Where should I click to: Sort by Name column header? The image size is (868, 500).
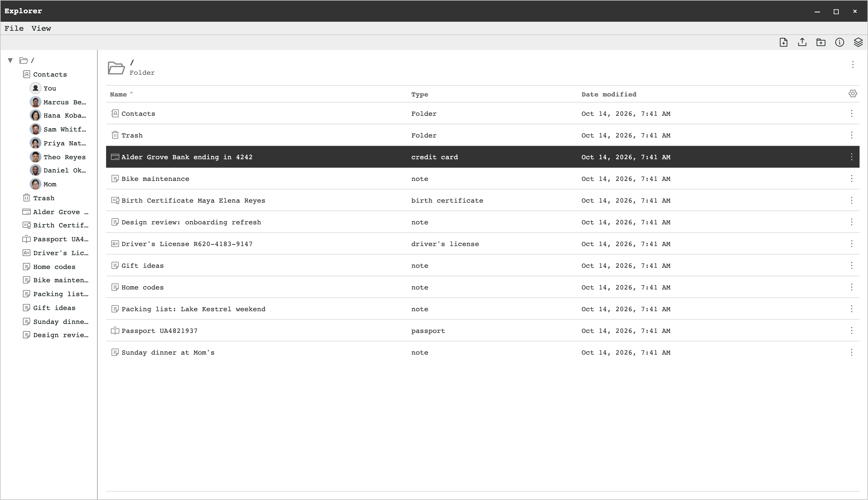[x=118, y=94]
